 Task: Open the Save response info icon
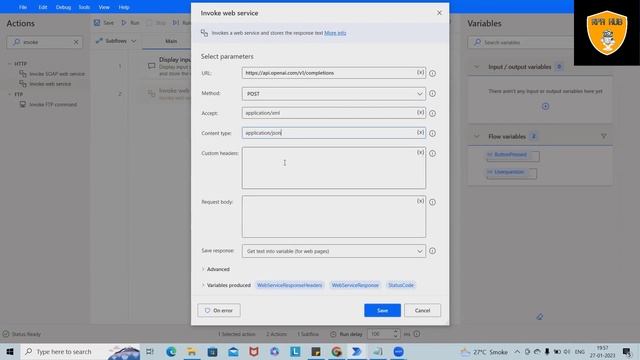point(432,251)
